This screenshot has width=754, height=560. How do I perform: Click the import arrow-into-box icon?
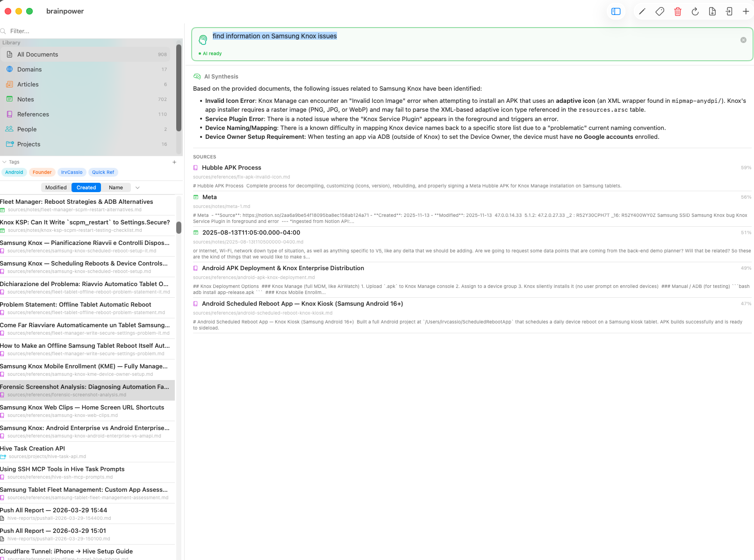pos(729,12)
